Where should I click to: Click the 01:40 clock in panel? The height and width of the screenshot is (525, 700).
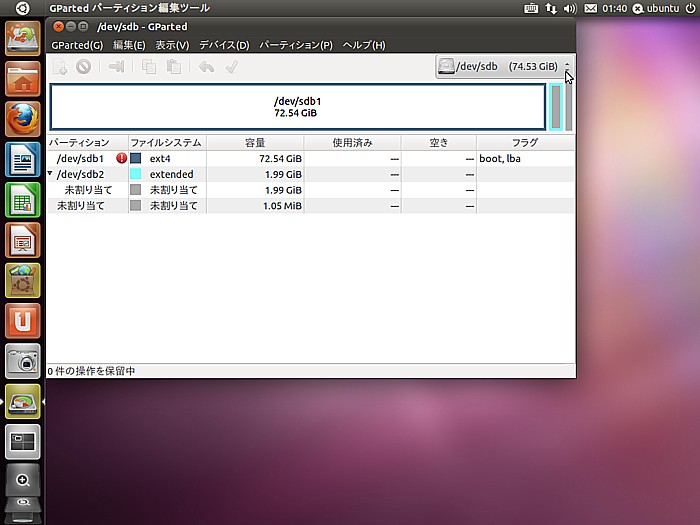(x=614, y=8)
